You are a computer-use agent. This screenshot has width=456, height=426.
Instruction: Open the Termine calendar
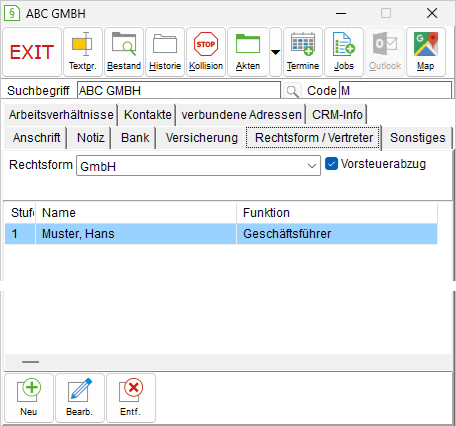pos(303,52)
